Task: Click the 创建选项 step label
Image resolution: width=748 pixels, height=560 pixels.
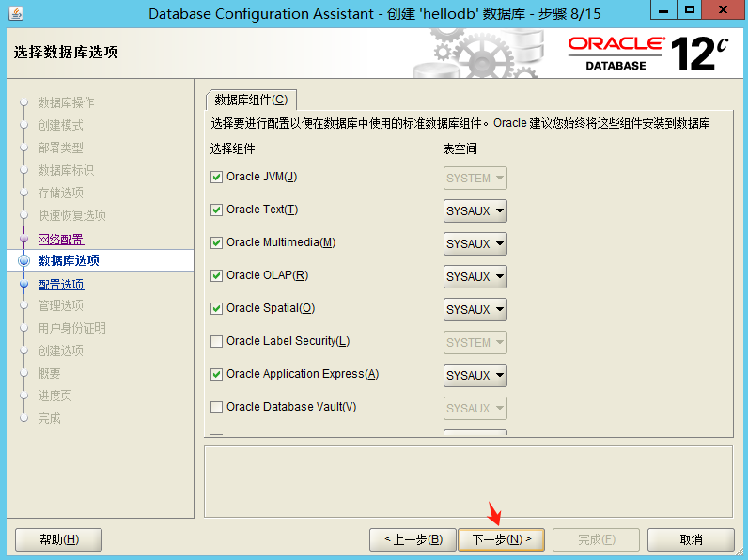Action: 60,350
